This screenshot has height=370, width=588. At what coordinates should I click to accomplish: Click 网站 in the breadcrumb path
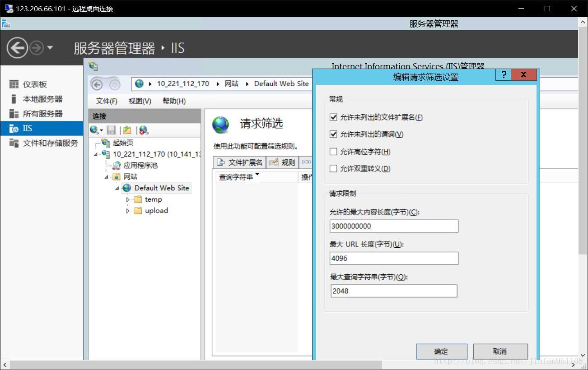click(x=232, y=83)
